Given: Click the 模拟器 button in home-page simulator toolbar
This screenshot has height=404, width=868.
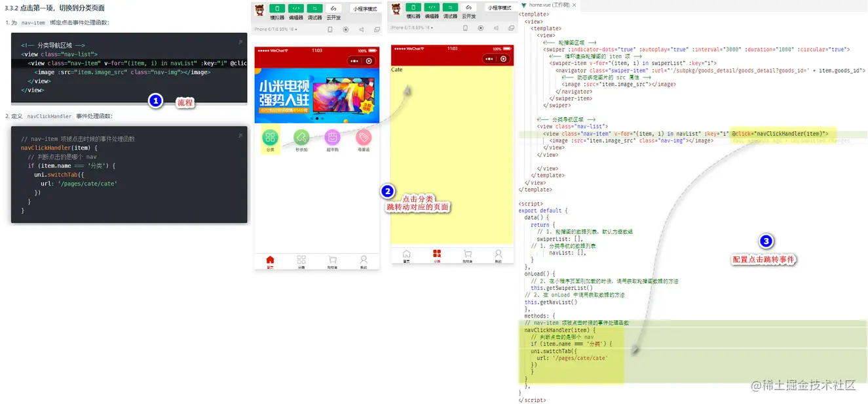Looking at the screenshot, I should click(x=278, y=9).
